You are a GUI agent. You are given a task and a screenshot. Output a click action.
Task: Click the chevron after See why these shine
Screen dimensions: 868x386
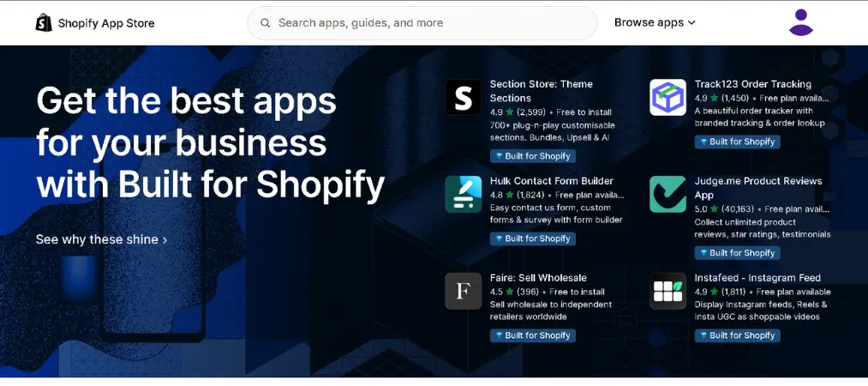[x=165, y=240]
